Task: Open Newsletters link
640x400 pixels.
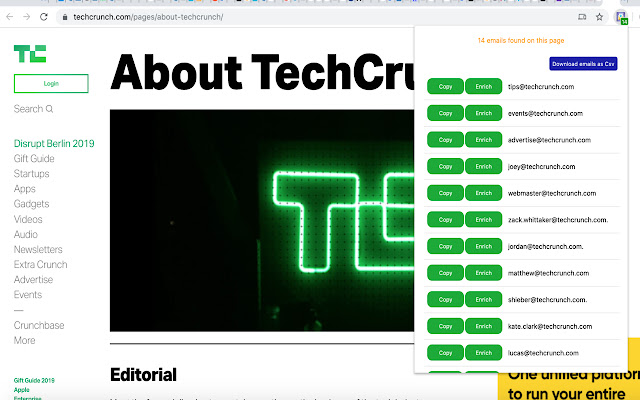Action: pyautogui.click(x=38, y=249)
